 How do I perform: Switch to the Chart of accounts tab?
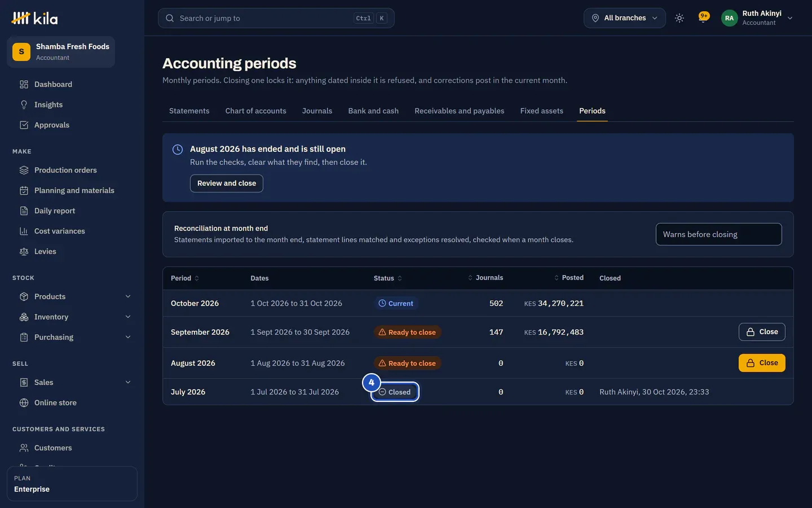[255, 111]
